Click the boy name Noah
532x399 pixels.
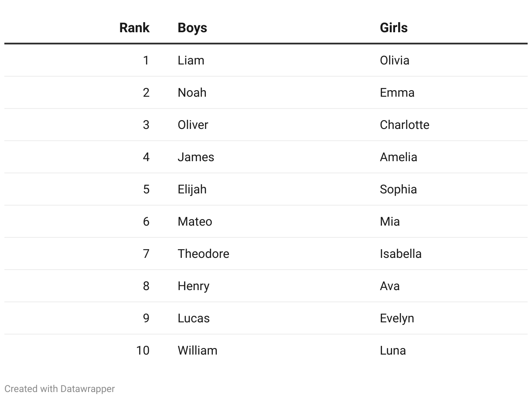pos(192,92)
